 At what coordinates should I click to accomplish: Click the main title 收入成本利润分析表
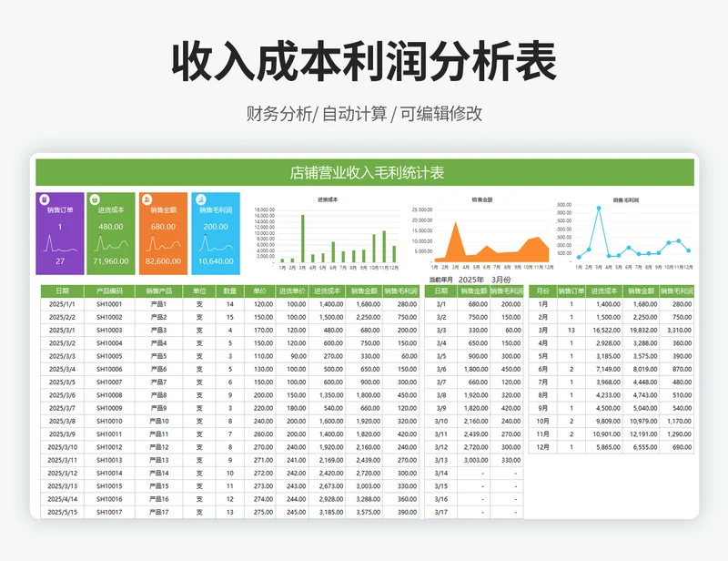pyautogui.click(x=364, y=61)
